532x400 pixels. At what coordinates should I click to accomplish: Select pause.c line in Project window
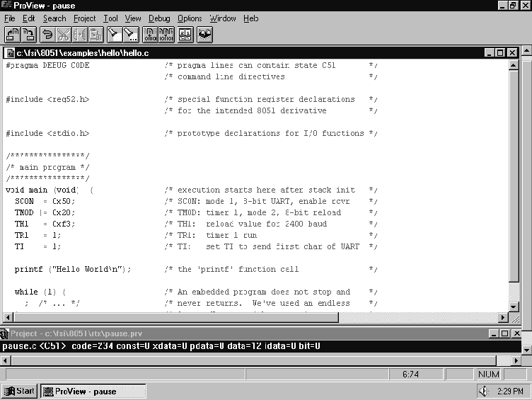(x=161, y=346)
